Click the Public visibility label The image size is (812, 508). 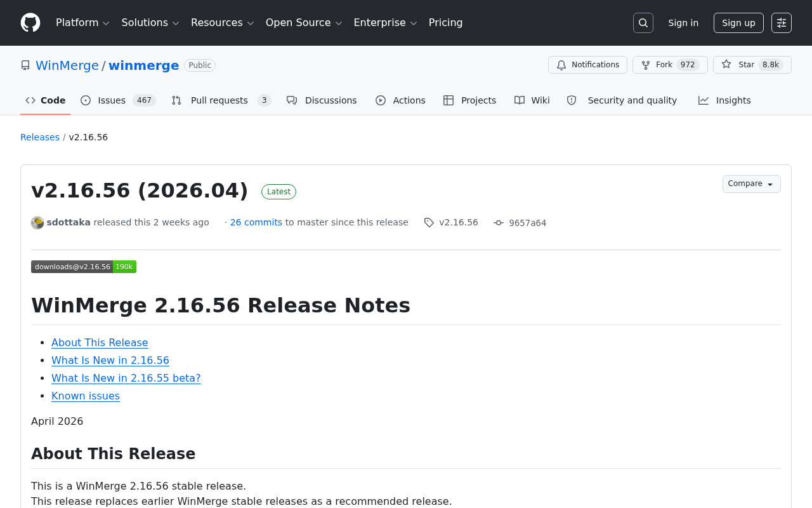pyautogui.click(x=200, y=65)
